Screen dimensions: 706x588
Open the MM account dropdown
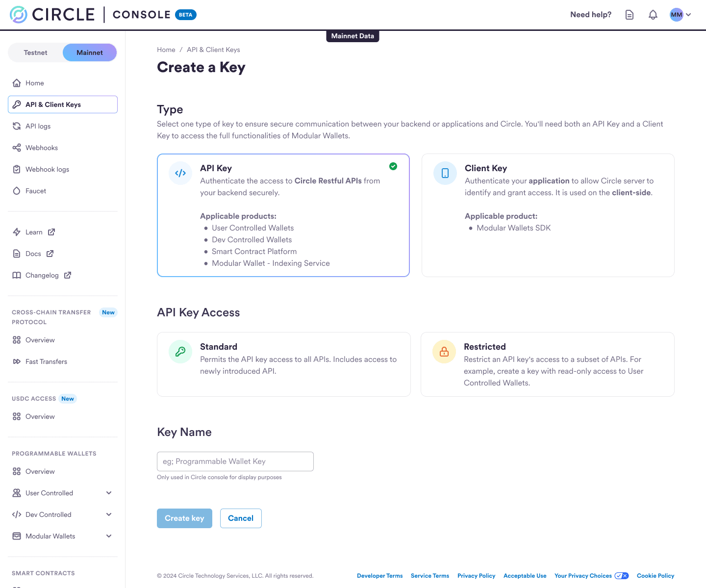pos(681,15)
